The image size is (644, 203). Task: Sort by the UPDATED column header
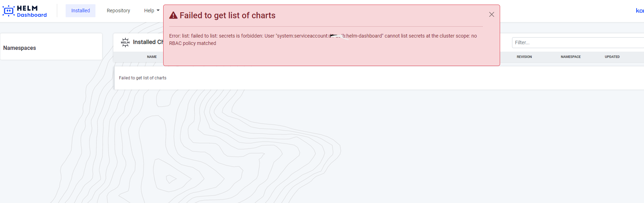612,57
